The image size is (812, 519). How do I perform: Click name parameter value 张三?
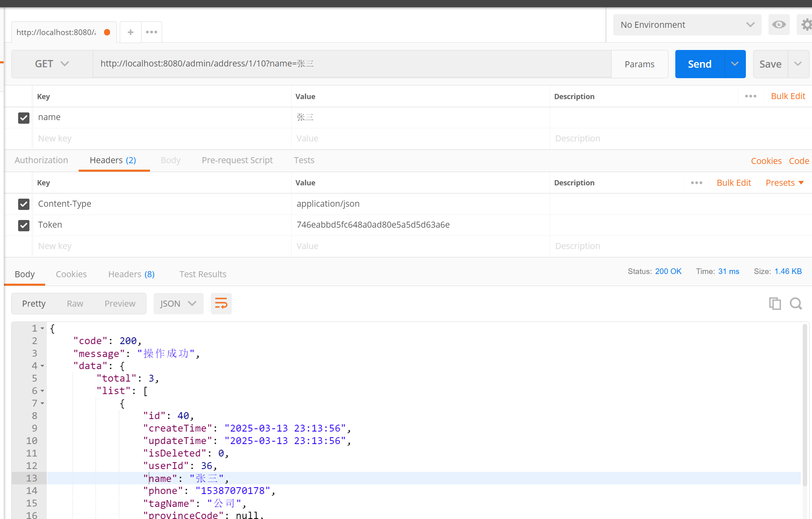(305, 117)
